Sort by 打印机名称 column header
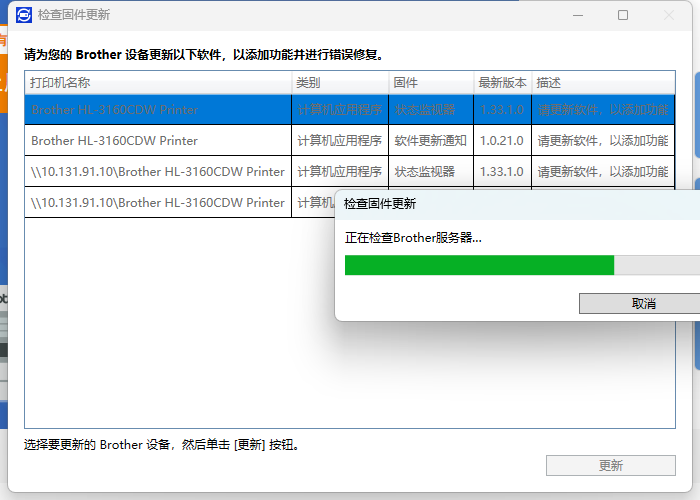The width and height of the screenshot is (700, 500). pyautogui.click(x=158, y=83)
